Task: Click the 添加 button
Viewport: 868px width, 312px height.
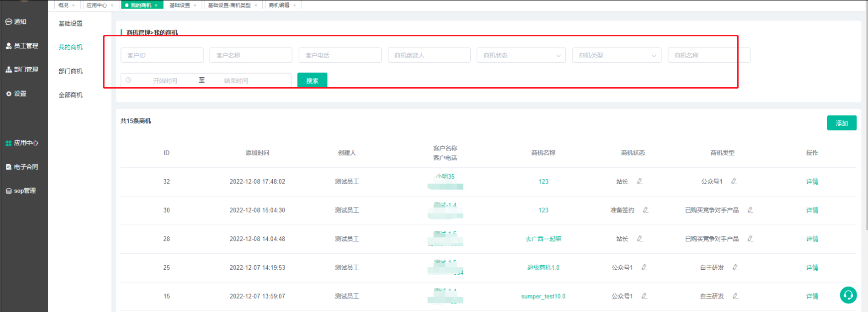Action: tap(841, 123)
